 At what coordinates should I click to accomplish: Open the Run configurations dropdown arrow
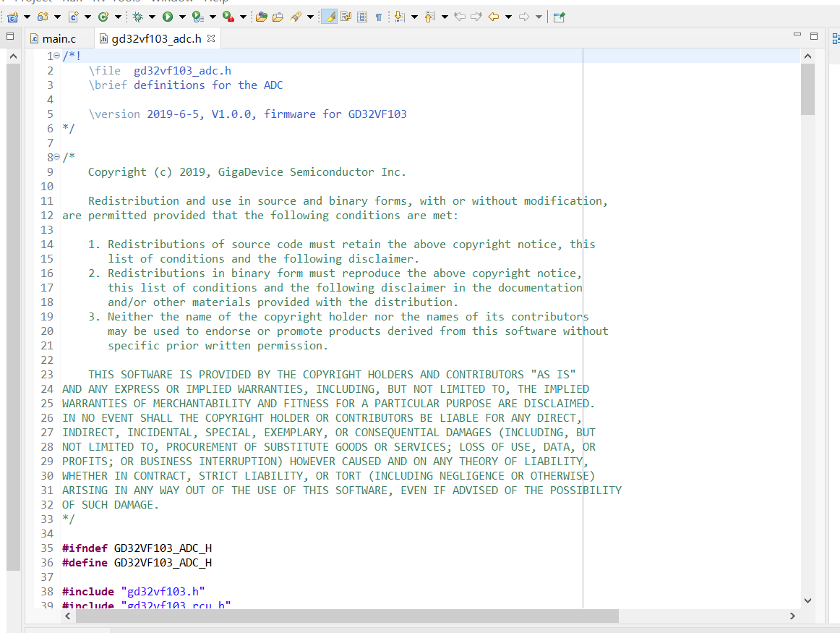(x=182, y=17)
